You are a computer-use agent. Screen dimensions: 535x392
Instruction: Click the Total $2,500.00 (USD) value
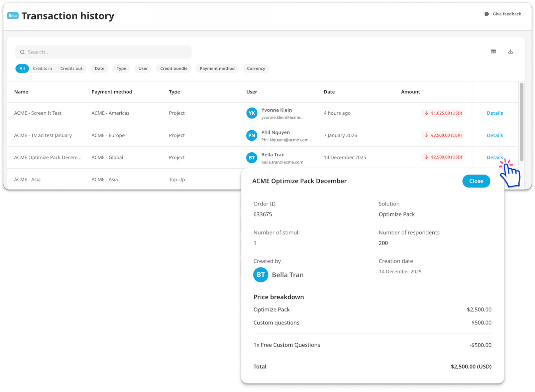471,367
